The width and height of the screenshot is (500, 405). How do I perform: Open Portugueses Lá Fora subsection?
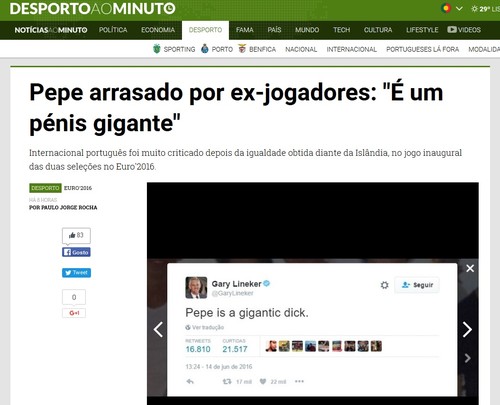pos(422,49)
